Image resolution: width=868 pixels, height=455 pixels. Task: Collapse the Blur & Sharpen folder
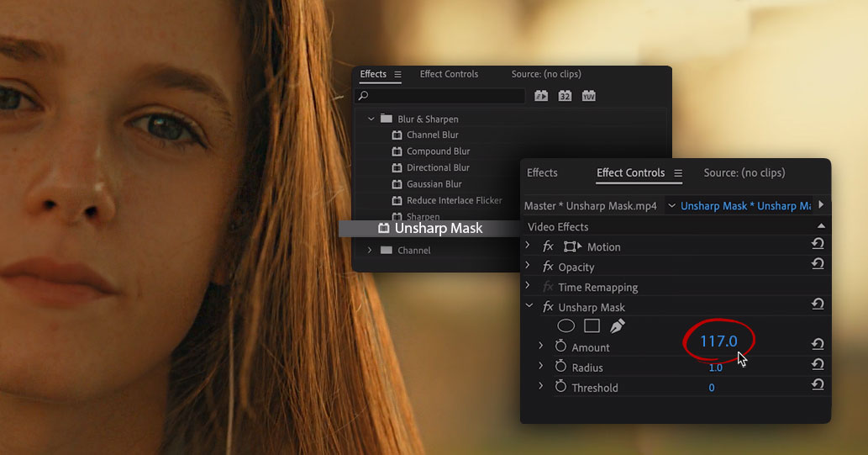click(371, 119)
